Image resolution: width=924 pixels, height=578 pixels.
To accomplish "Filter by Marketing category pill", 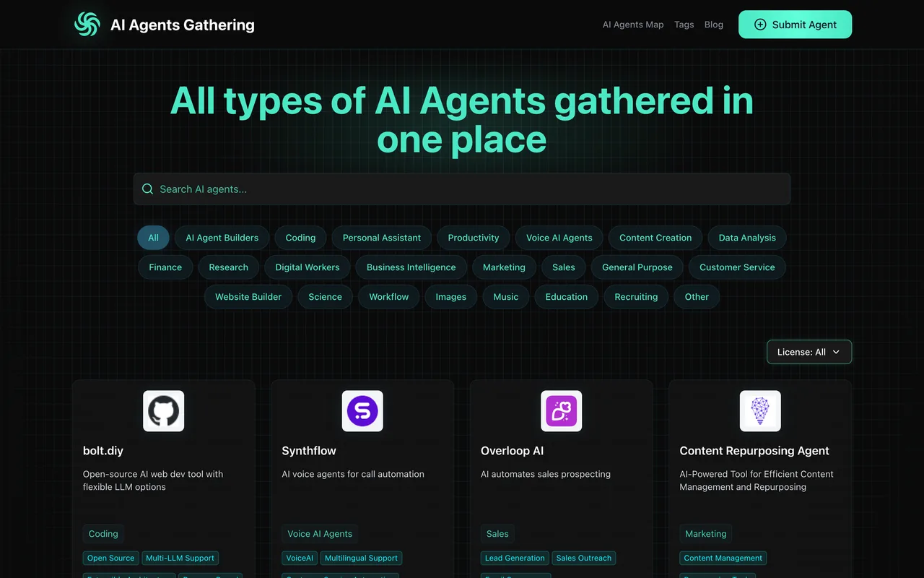I will coord(504,267).
